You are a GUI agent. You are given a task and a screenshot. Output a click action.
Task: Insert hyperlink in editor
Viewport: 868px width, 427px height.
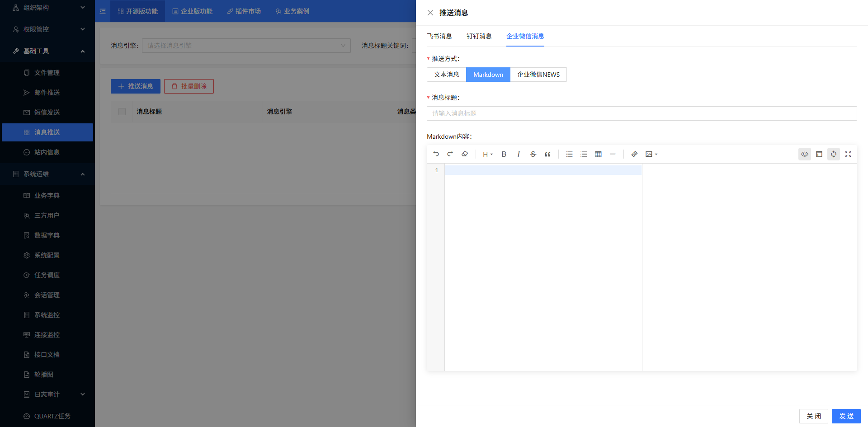click(x=634, y=154)
